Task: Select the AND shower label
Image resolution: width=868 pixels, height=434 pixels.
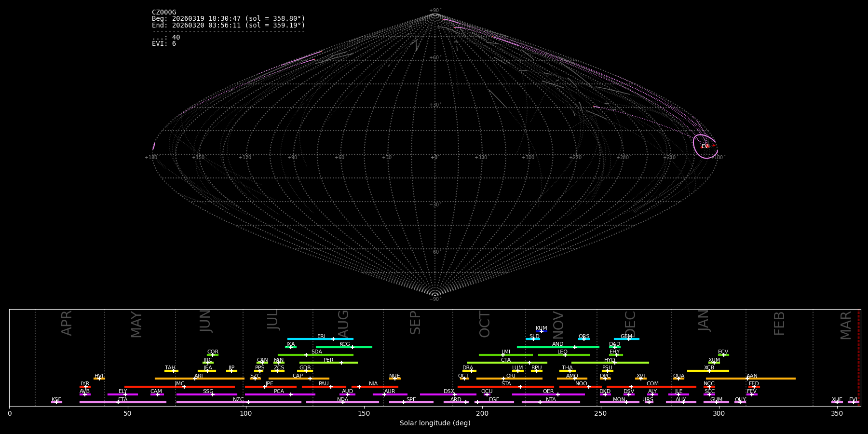Action: 558,344
